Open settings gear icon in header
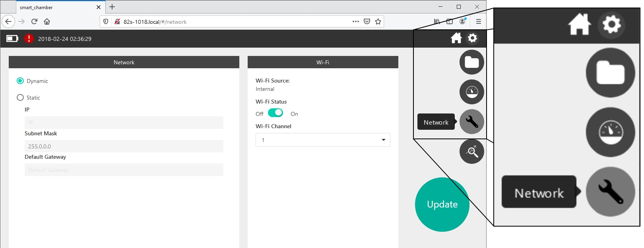 click(472, 38)
